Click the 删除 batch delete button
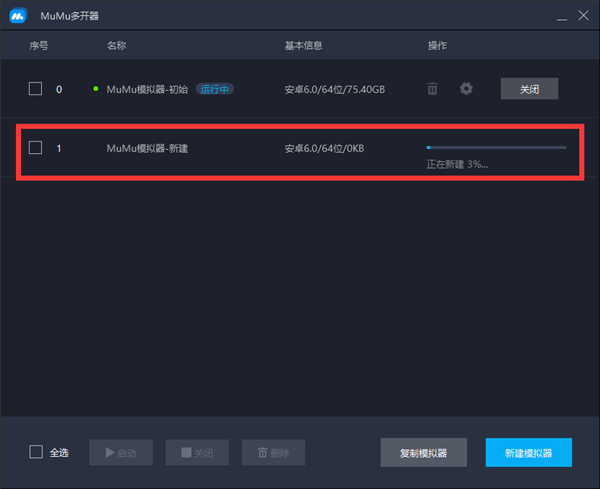This screenshot has height=489, width=600. pyautogui.click(x=273, y=453)
